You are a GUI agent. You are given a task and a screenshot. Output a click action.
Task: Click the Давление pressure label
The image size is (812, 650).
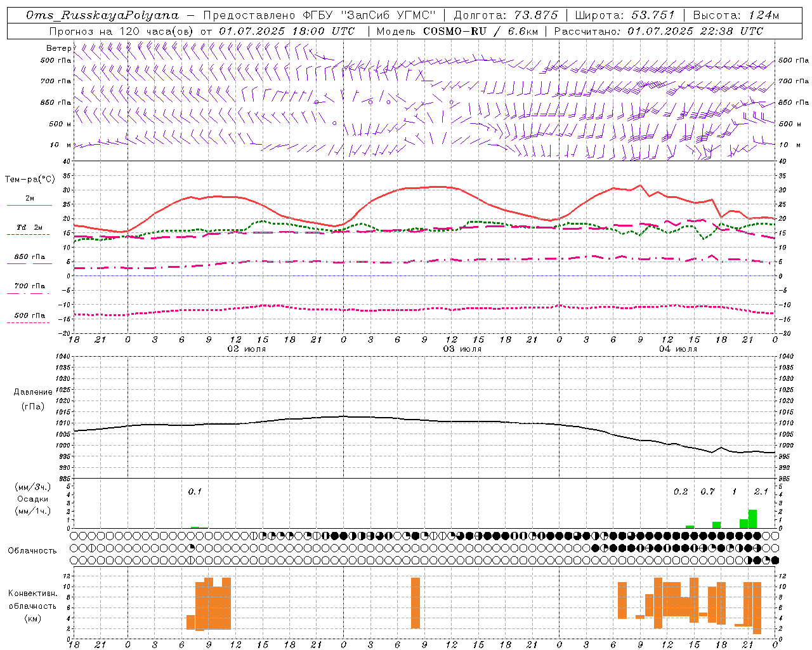33,392
